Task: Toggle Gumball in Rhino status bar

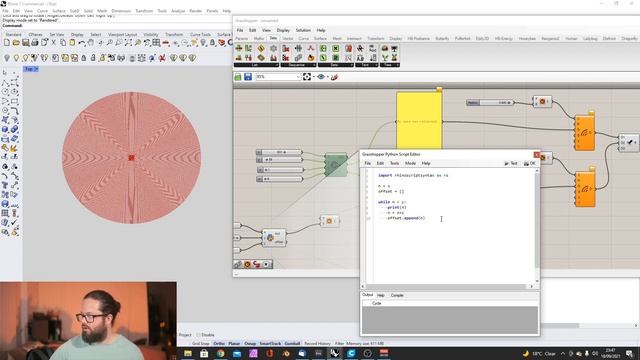Action: [292, 344]
